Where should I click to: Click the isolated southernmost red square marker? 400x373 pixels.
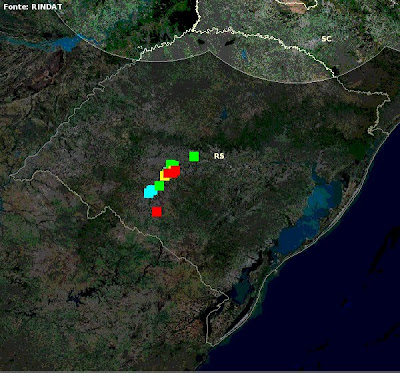pos(157,212)
